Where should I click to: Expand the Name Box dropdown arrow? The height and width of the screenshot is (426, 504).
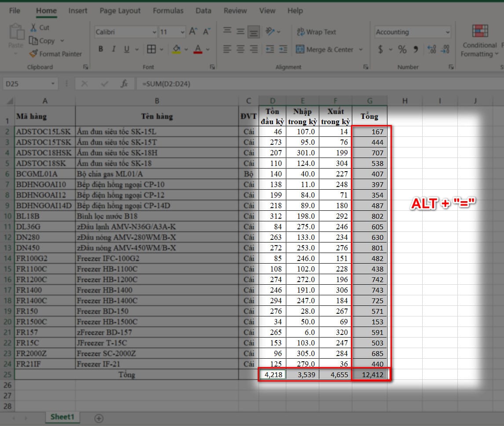coord(53,84)
